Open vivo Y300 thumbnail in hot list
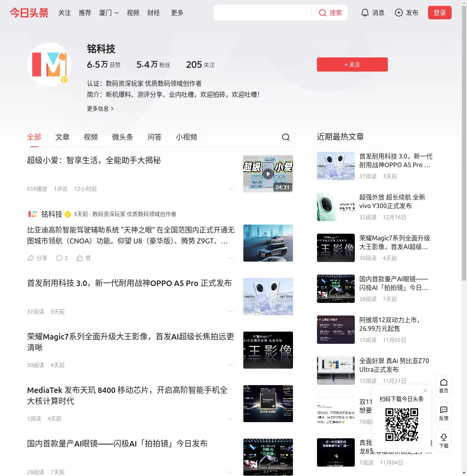 pos(336,207)
